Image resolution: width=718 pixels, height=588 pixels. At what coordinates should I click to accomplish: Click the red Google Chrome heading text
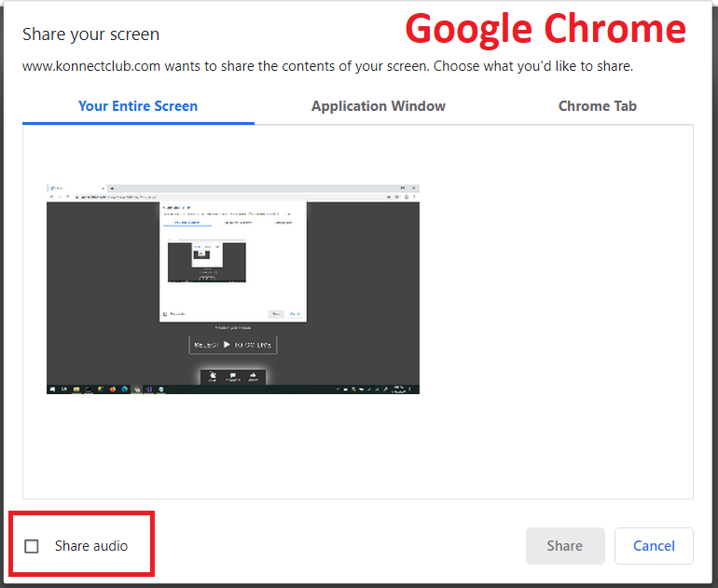coord(545,30)
